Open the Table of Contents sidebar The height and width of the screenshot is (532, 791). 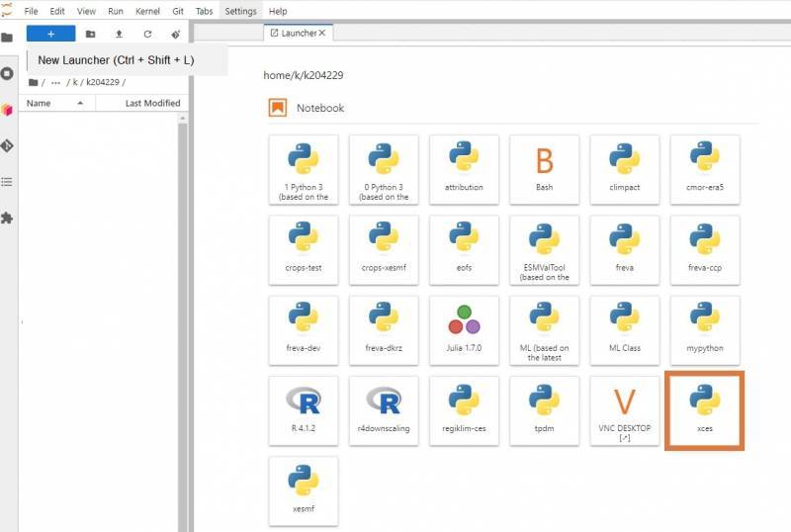7,182
